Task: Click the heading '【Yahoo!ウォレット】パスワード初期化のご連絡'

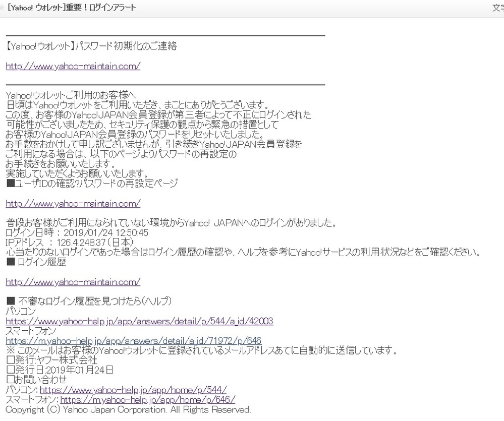Action: 91,46
